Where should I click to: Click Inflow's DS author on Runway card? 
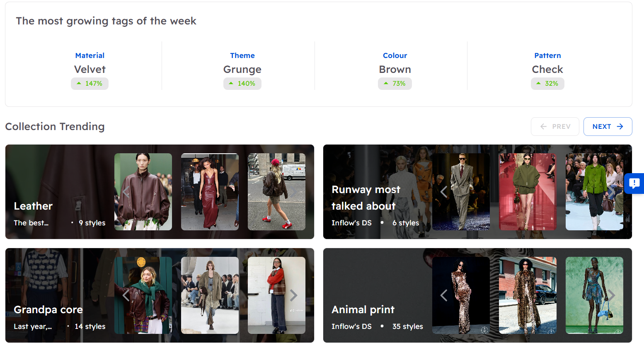(351, 223)
